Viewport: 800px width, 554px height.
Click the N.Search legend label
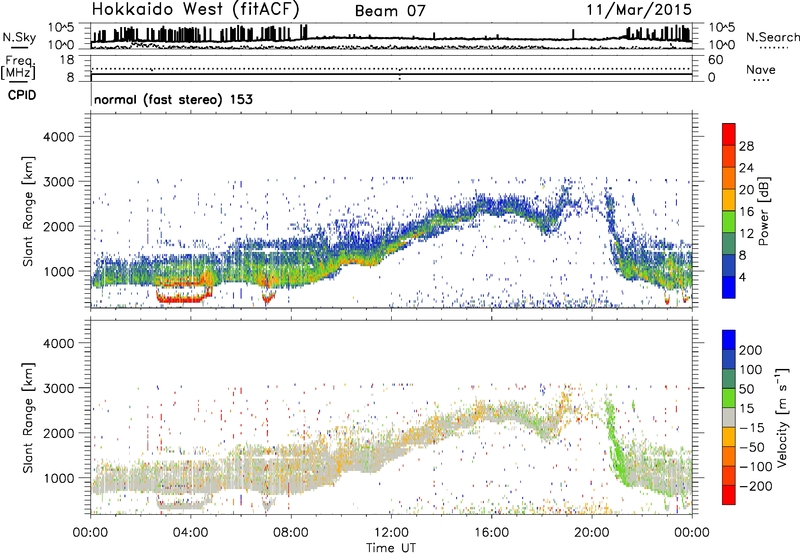[772, 37]
